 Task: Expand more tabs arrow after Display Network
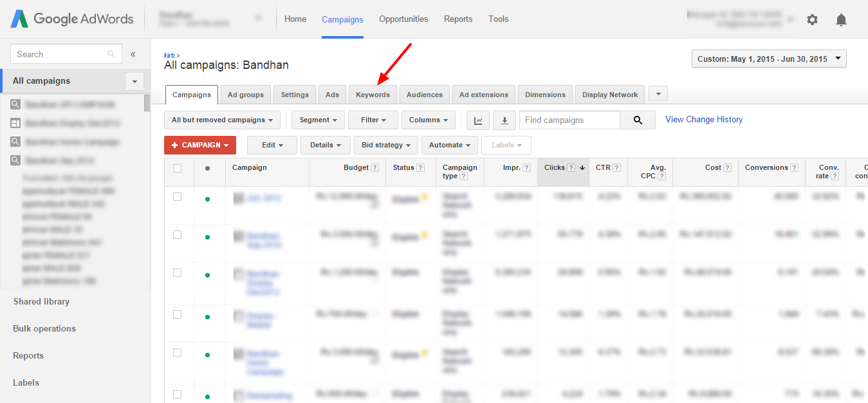[658, 94]
